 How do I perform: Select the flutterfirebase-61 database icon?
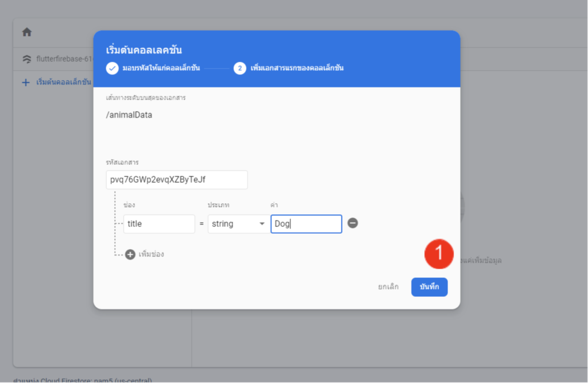(x=26, y=59)
